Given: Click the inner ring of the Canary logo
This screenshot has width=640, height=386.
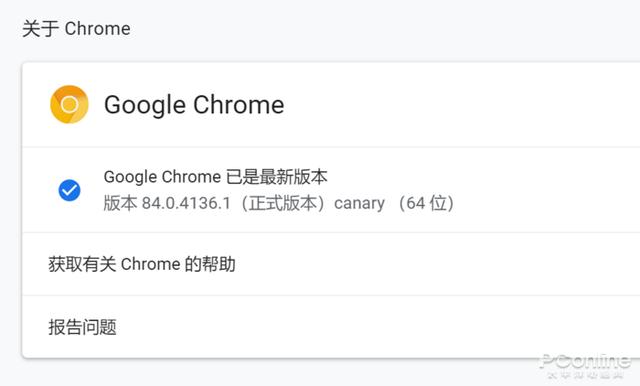Looking at the screenshot, I should pos(69,104).
